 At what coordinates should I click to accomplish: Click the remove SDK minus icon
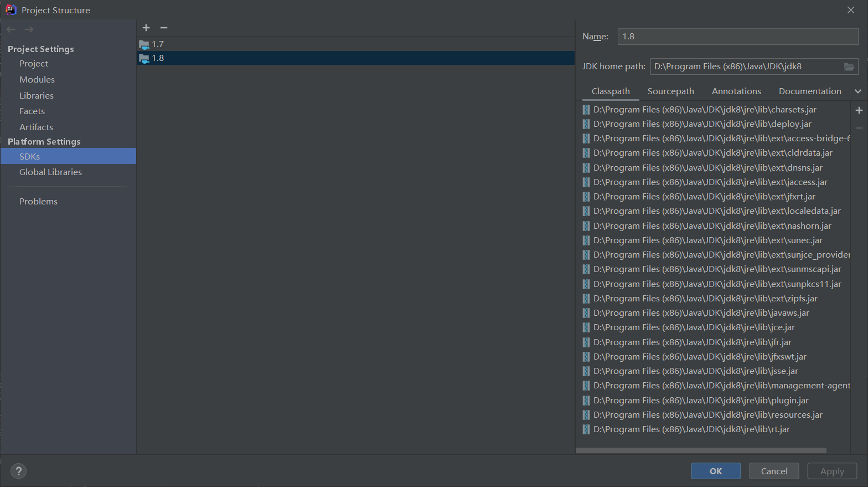pos(164,28)
